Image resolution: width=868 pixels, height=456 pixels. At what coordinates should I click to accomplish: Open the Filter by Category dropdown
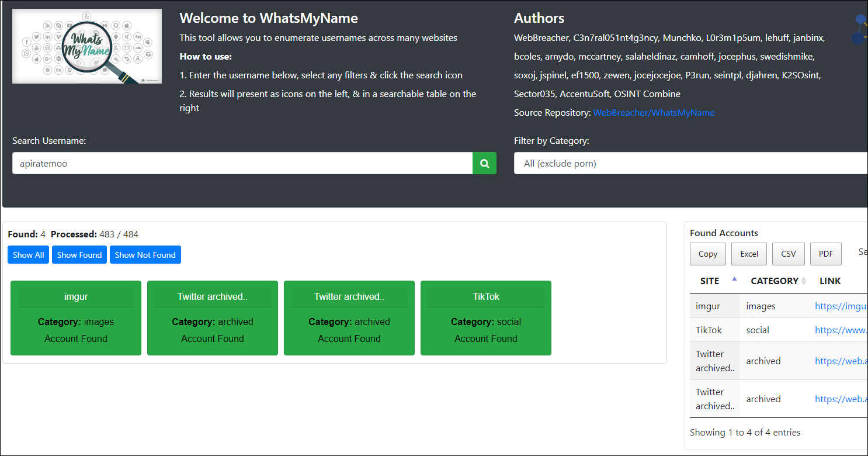690,164
